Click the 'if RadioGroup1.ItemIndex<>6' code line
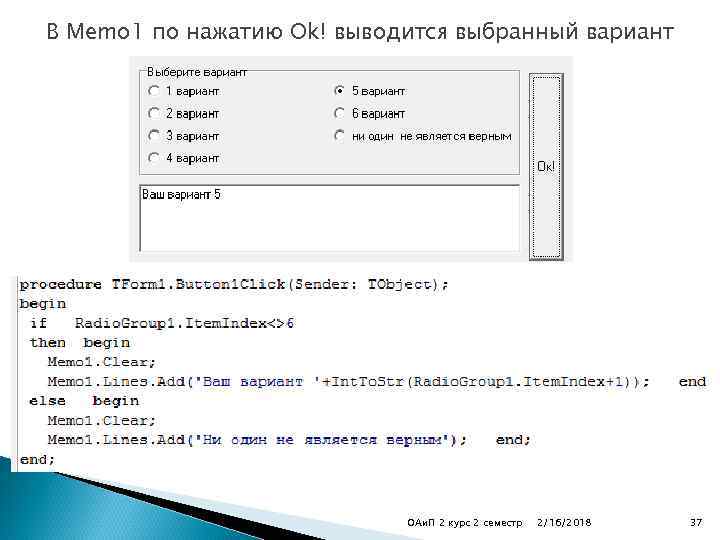This screenshot has width=720, height=540. click(162, 323)
